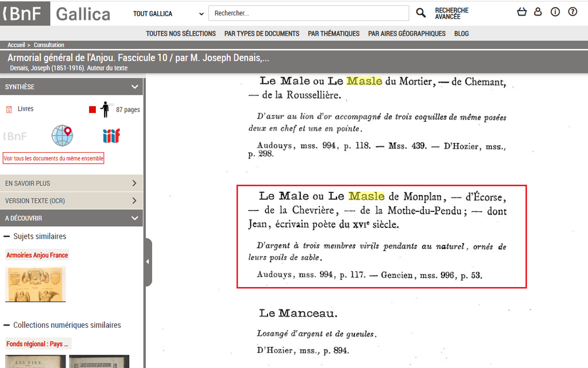This screenshot has width=588, height=368.
Task: Click highlighted Masle in de Monplan entry
Action: tap(366, 196)
